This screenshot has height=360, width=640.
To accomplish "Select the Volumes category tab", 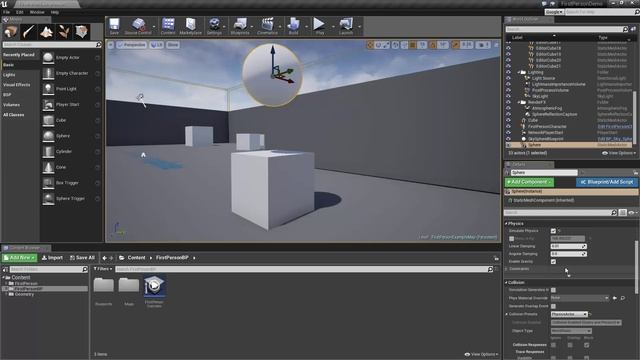I will [x=11, y=105].
